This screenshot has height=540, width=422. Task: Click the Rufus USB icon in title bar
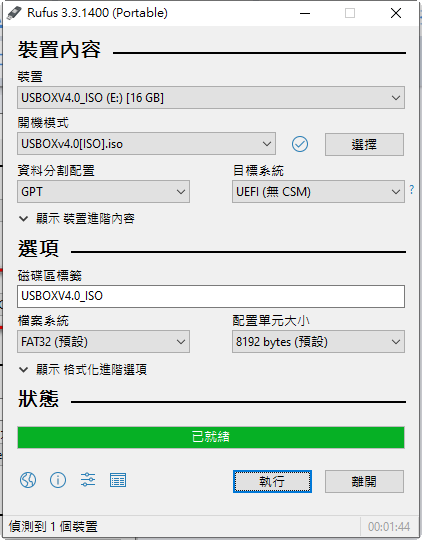(14, 13)
